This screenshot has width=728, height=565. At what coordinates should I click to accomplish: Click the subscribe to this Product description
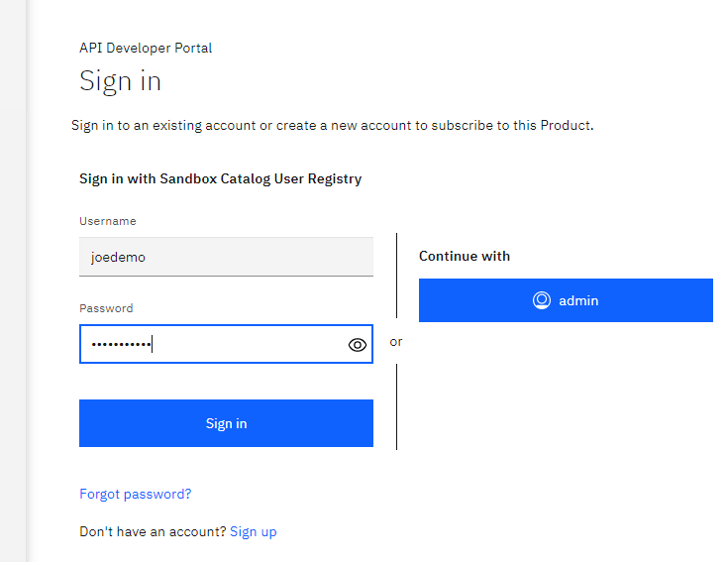332,126
